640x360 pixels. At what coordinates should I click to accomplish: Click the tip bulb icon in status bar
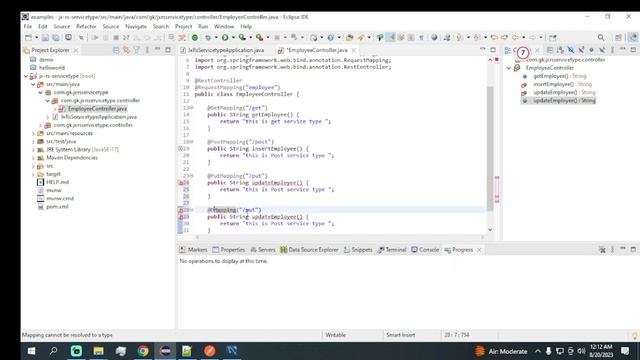[x=634, y=336]
